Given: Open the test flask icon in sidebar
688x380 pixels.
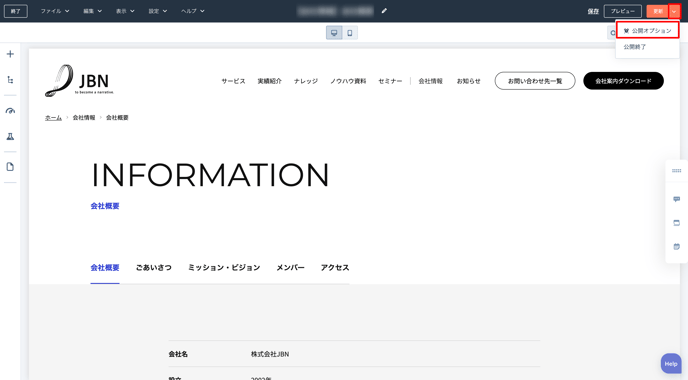Looking at the screenshot, I should point(10,136).
